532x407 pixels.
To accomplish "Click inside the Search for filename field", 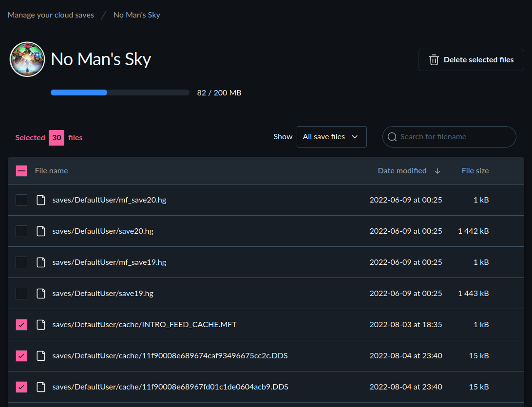I will click(448, 137).
